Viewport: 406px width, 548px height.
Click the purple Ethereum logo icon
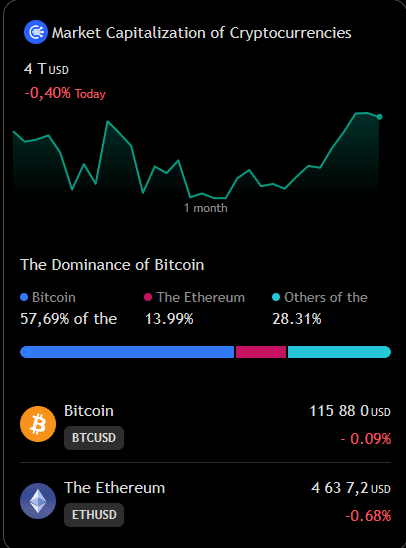coord(38,501)
